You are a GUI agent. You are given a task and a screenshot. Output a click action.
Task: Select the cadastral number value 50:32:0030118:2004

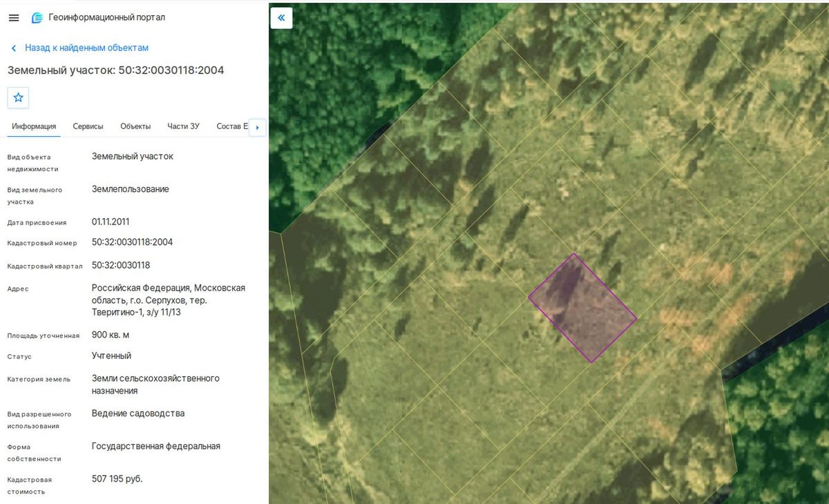pyautogui.click(x=132, y=242)
